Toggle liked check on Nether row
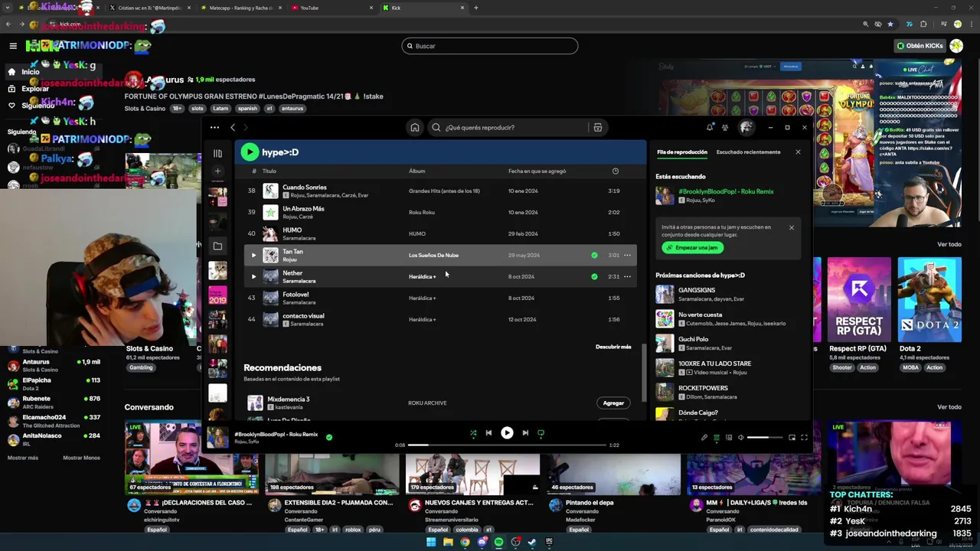 pyautogui.click(x=594, y=277)
